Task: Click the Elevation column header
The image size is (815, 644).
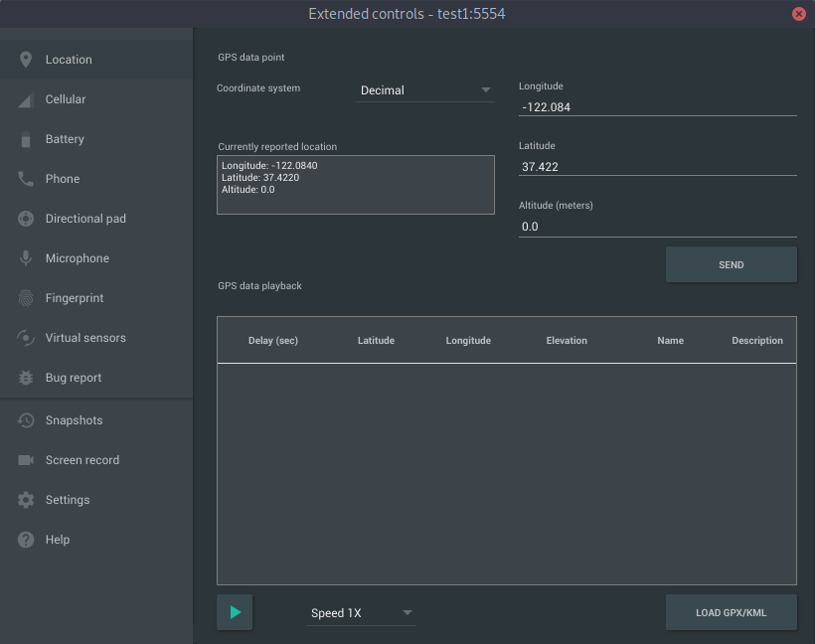Action: point(567,341)
